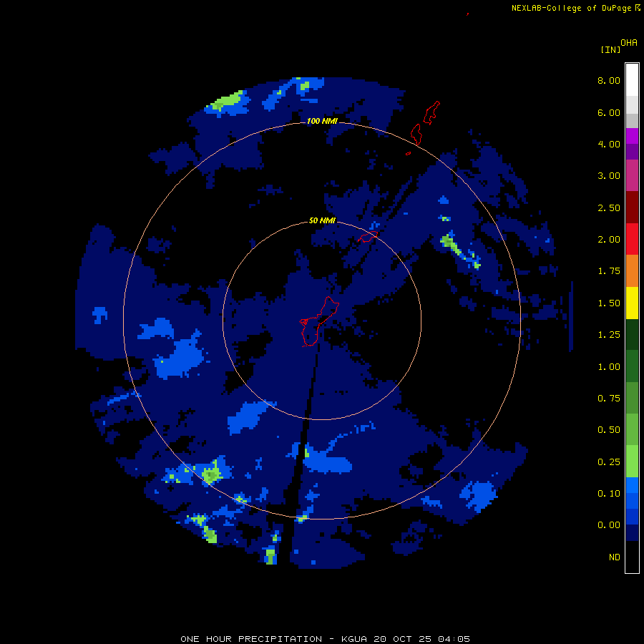Click the 2.00 legend value

(609, 240)
